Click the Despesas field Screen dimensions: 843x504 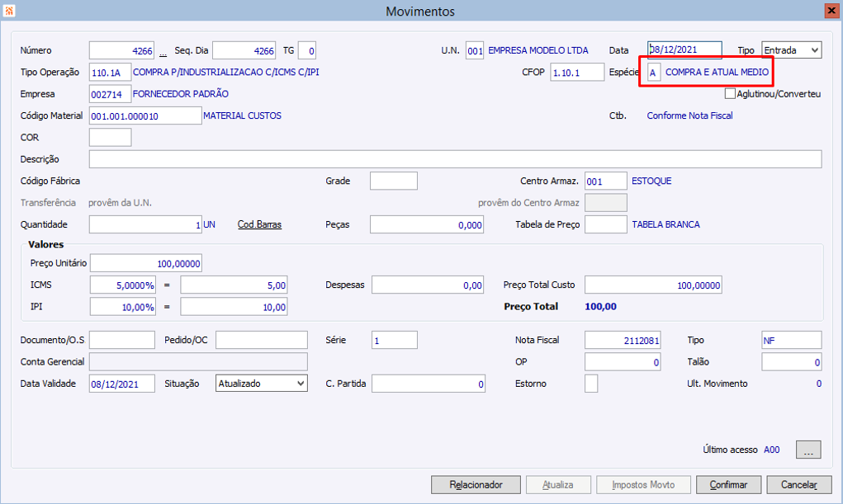click(x=428, y=285)
